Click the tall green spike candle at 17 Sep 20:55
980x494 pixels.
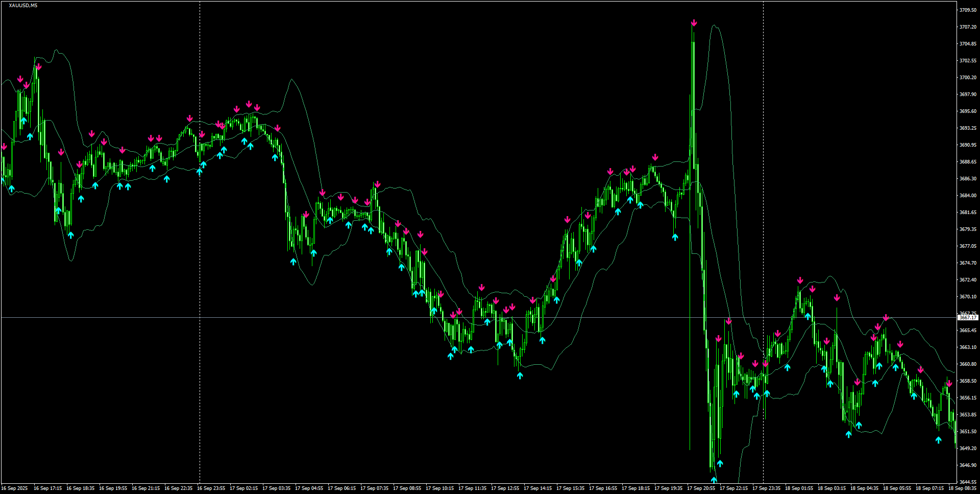coord(693,102)
